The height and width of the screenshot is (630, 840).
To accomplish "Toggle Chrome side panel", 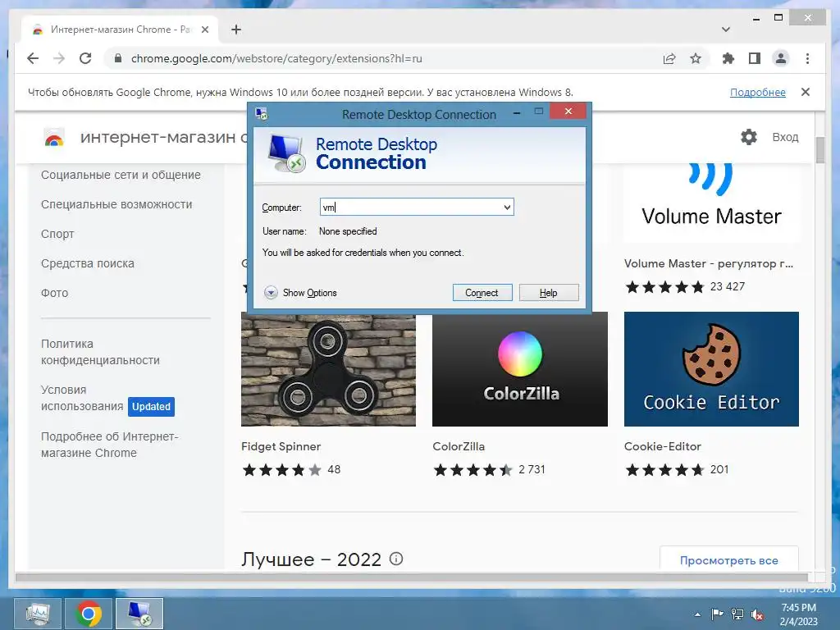I will coord(755,58).
